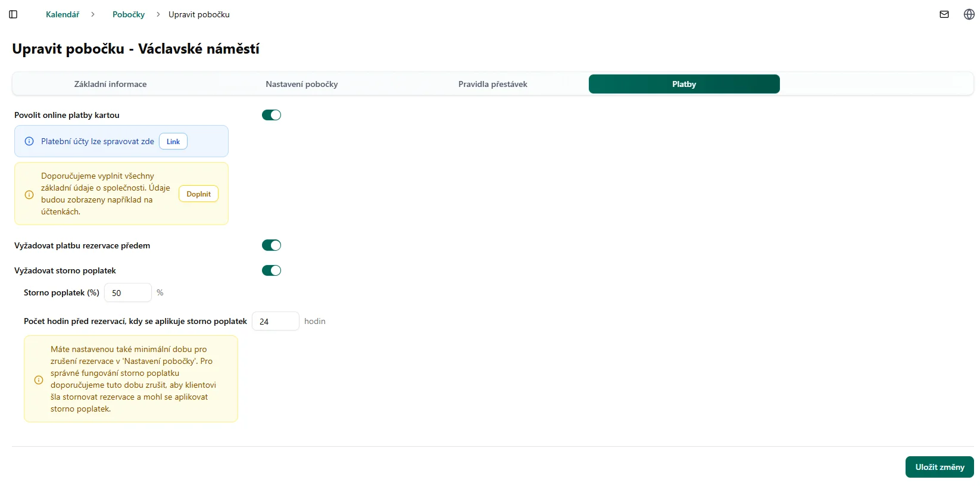Switch off the storno fee toggle
The height and width of the screenshot is (486, 980).
271,270
